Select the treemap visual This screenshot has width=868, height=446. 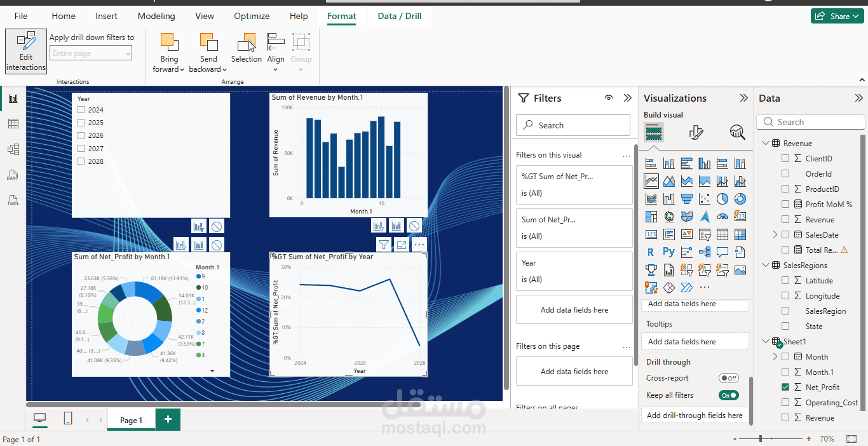click(x=651, y=217)
